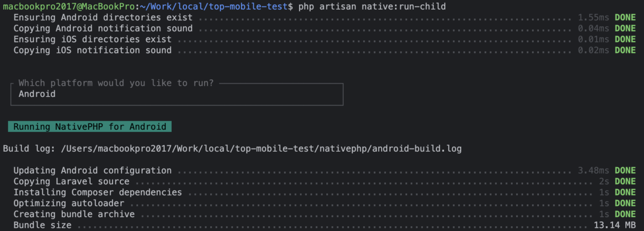The width and height of the screenshot is (644, 231).
Task: Click the 'Optimizing autoloader' line
Action: [69, 204]
